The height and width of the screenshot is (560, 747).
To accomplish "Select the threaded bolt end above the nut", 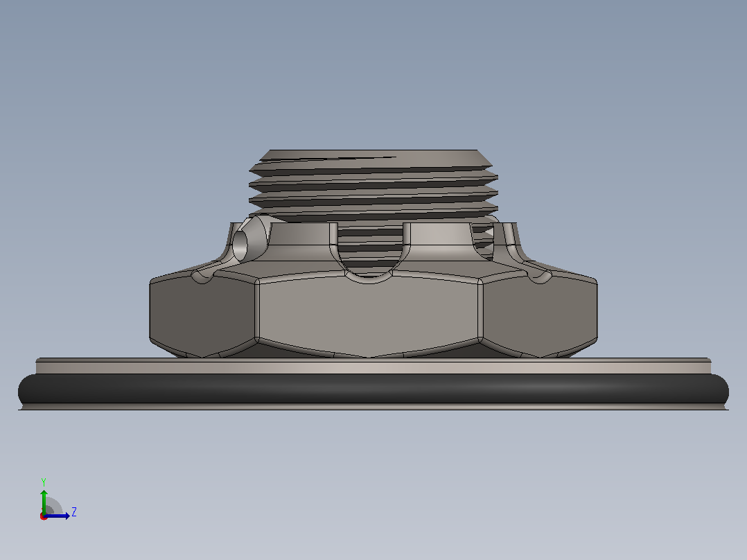I will click(373, 186).
